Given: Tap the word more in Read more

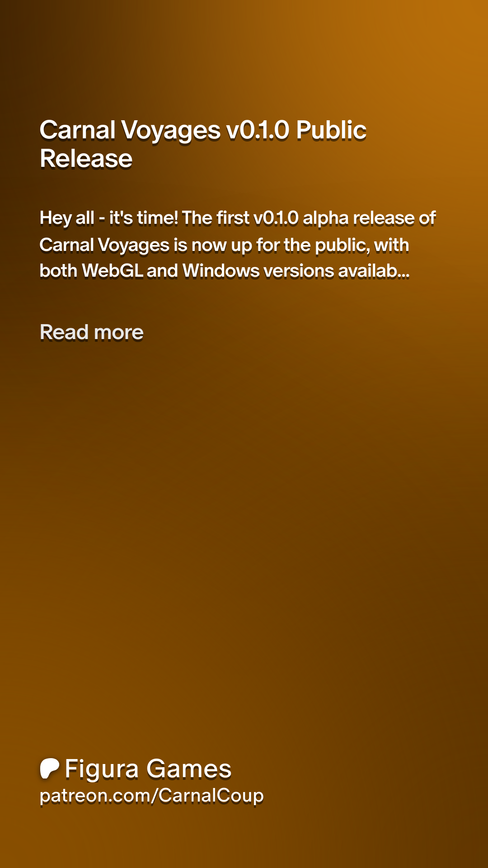Looking at the screenshot, I should 118,332.
